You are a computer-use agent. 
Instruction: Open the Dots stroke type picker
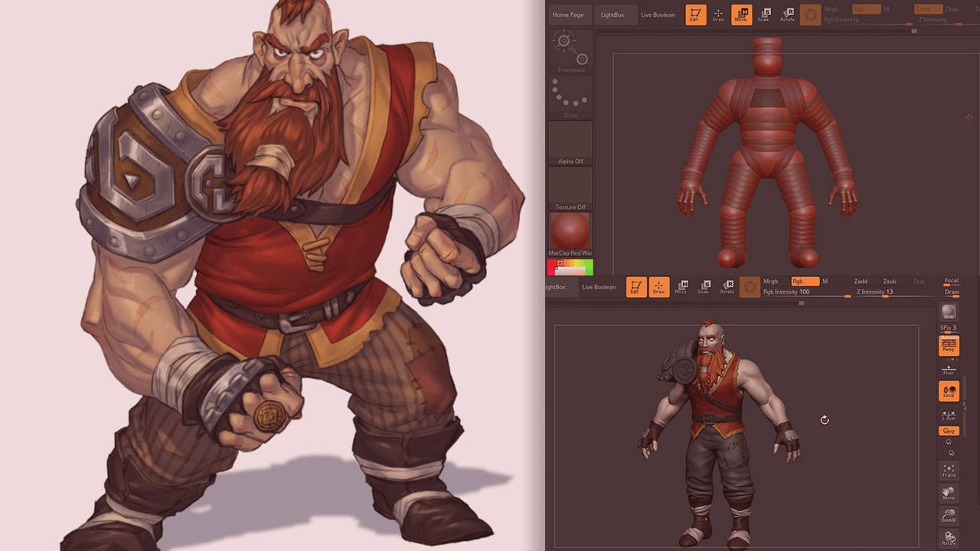(x=570, y=97)
